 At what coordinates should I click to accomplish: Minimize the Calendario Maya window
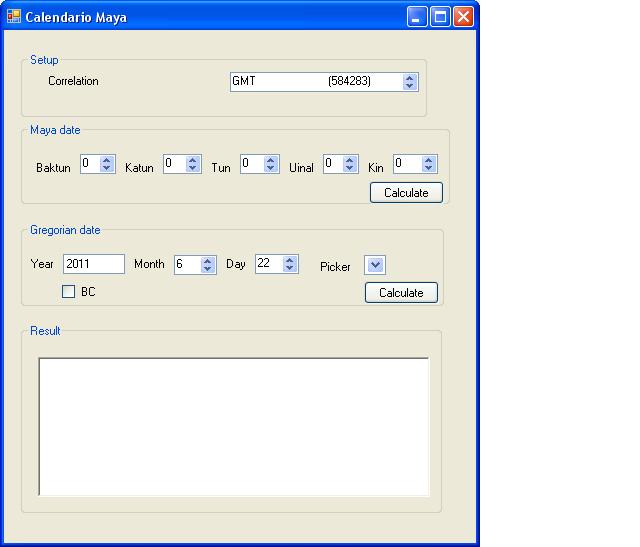pos(417,17)
